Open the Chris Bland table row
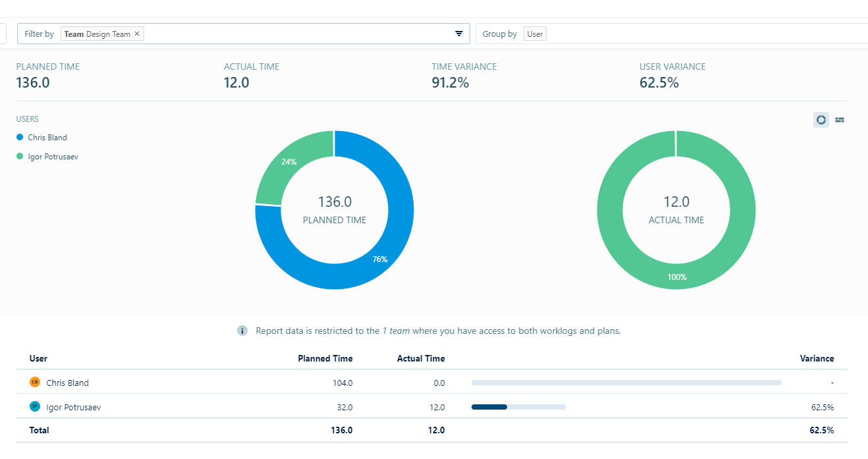 point(432,382)
